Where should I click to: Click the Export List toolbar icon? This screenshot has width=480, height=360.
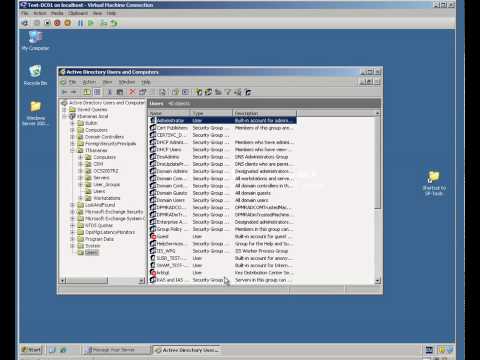tap(175, 92)
